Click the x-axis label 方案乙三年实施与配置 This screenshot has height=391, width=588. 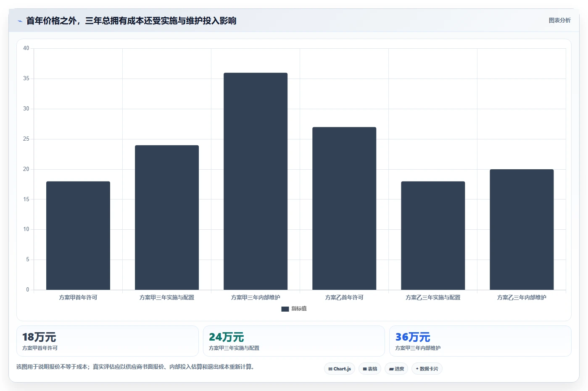click(433, 297)
